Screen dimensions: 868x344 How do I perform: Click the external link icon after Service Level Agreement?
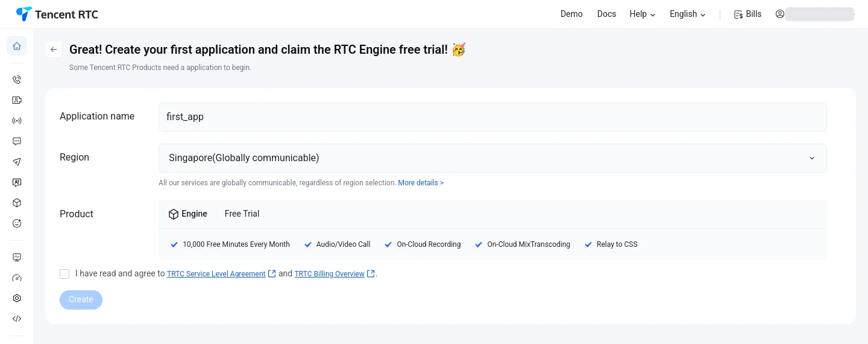pyautogui.click(x=272, y=273)
